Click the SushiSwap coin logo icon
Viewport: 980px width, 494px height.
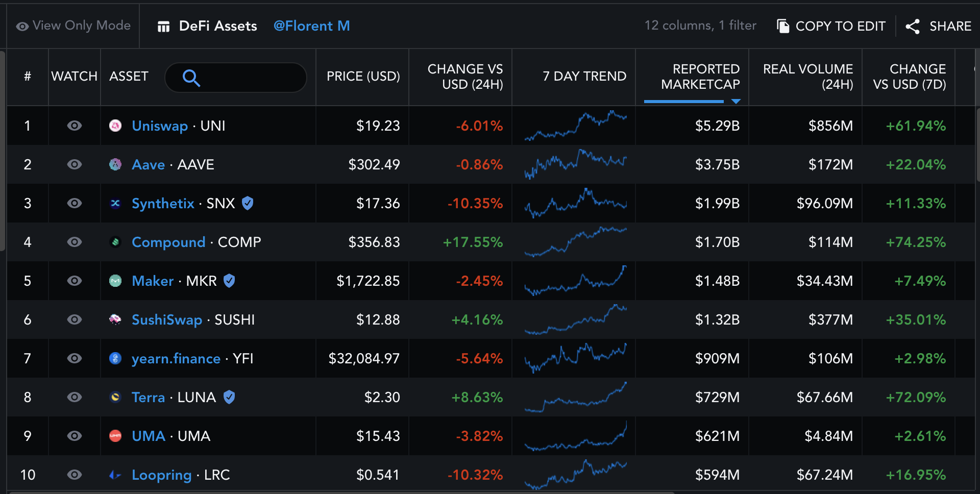pyautogui.click(x=115, y=319)
